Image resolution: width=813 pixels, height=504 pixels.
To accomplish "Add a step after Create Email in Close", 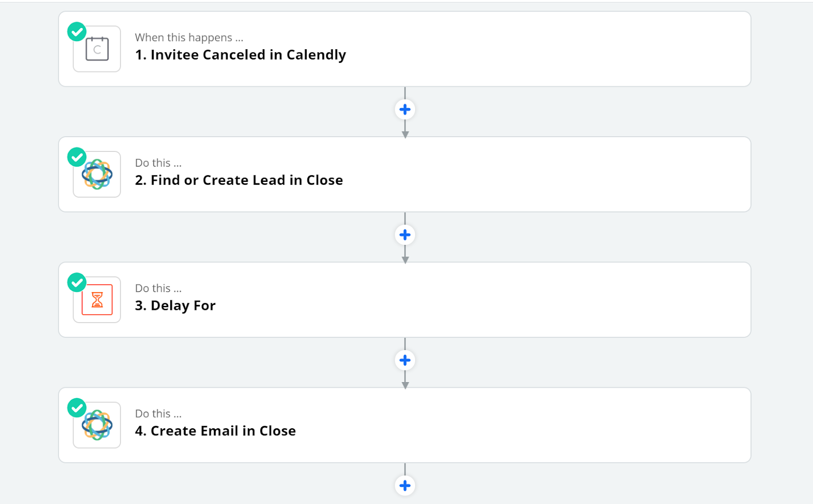I will click(x=405, y=486).
